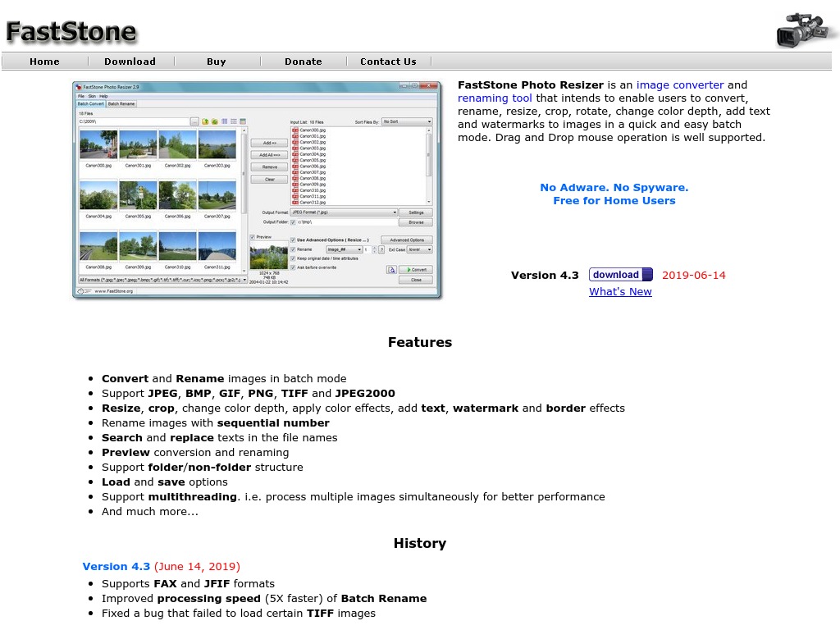Click the red release date 2019-06-14

tap(694, 276)
